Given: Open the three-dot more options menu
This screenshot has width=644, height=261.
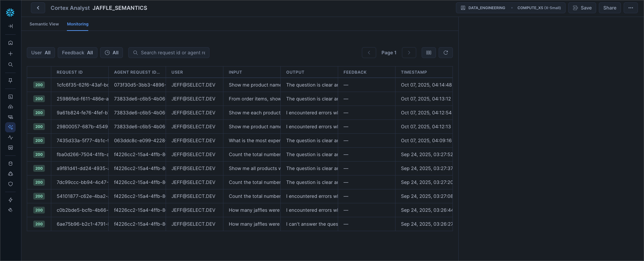Looking at the screenshot, I should coord(631,8).
